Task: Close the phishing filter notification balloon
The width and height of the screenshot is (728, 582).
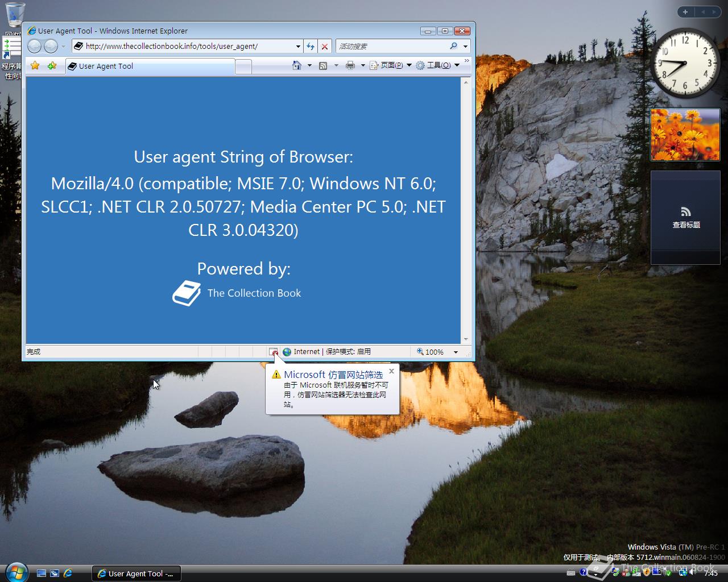Action: (x=391, y=371)
